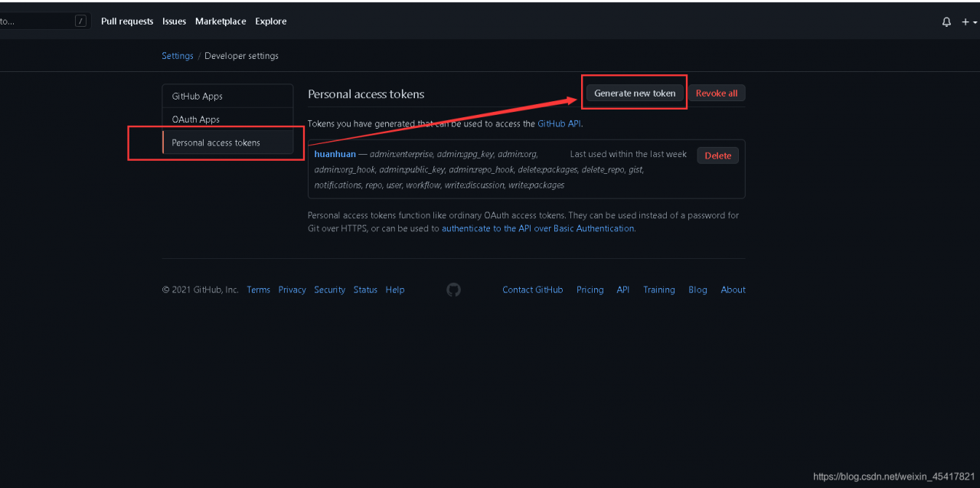Follow the GitHub API link
Screen dimensions: 980x488
click(x=559, y=123)
